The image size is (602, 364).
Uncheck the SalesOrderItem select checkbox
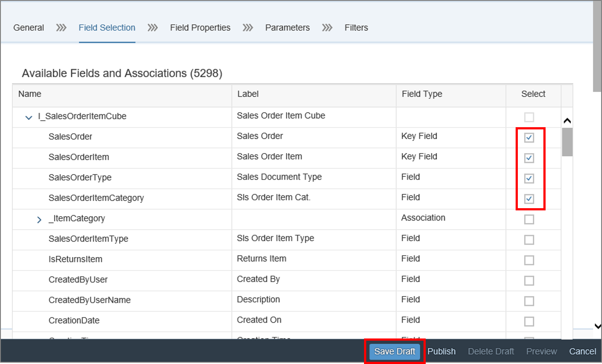click(x=529, y=158)
